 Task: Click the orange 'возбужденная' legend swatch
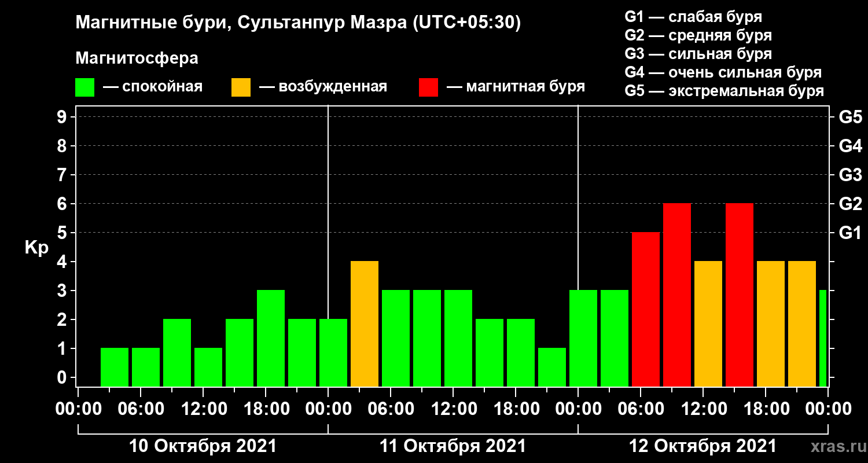[241, 87]
